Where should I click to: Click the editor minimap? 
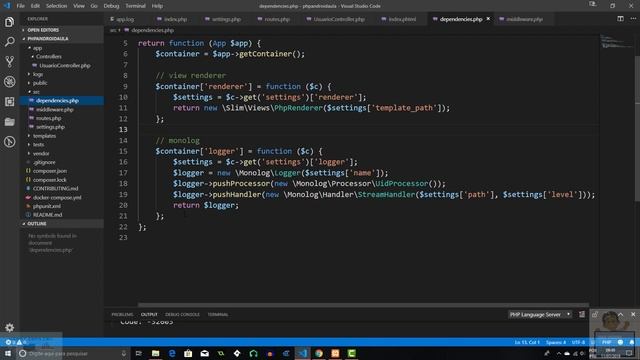click(x=617, y=42)
